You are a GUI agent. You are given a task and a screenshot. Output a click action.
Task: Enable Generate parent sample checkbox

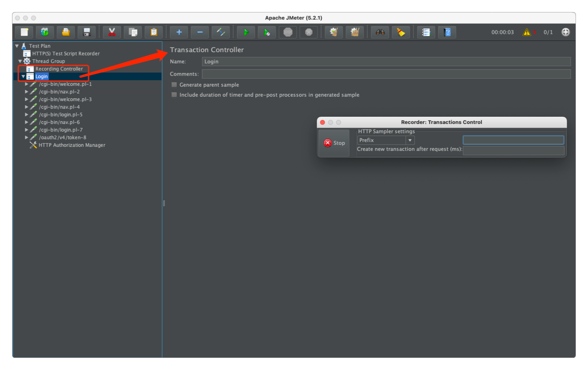[174, 85]
